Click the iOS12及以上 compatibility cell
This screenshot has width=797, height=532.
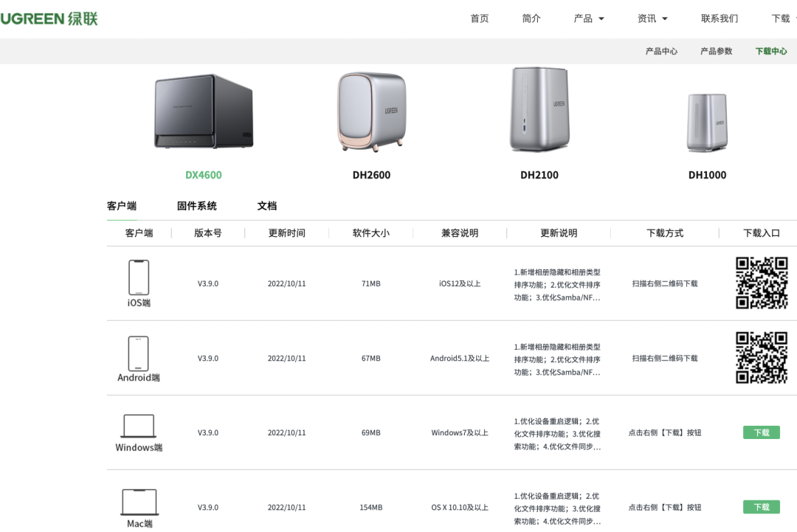pyautogui.click(x=460, y=283)
